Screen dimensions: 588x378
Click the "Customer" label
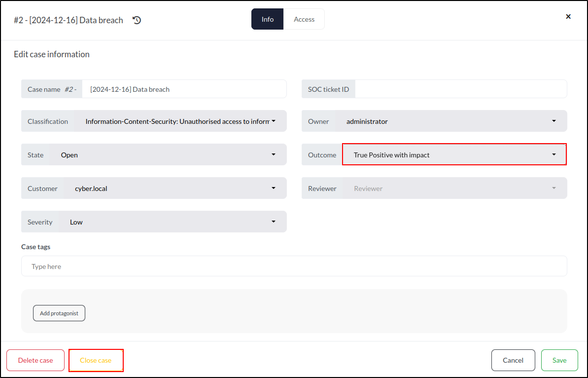42,189
